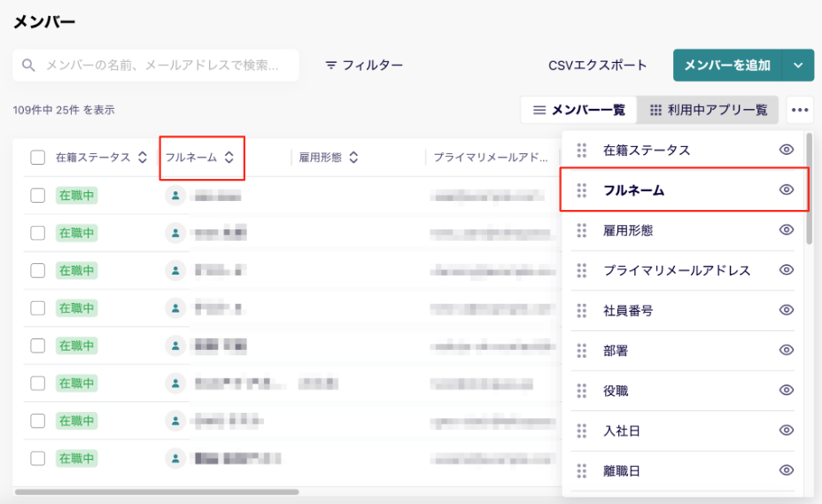Click the search magnifier icon

point(28,65)
